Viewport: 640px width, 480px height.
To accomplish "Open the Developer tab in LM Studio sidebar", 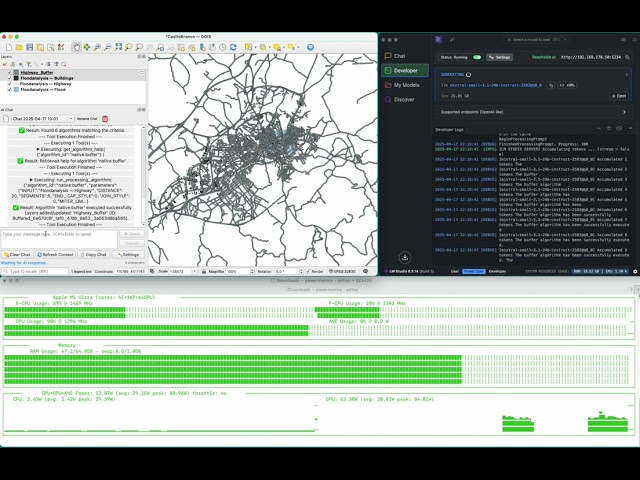I will click(x=405, y=70).
